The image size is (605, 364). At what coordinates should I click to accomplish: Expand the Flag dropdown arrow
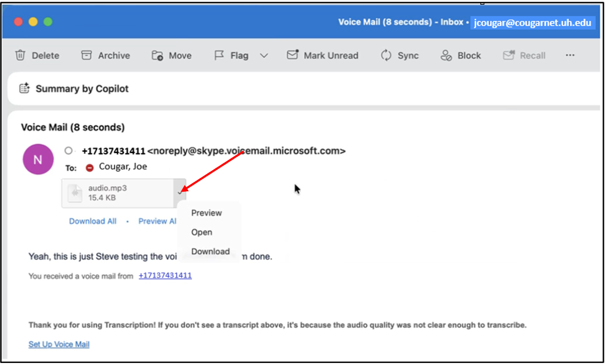[x=264, y=56]
